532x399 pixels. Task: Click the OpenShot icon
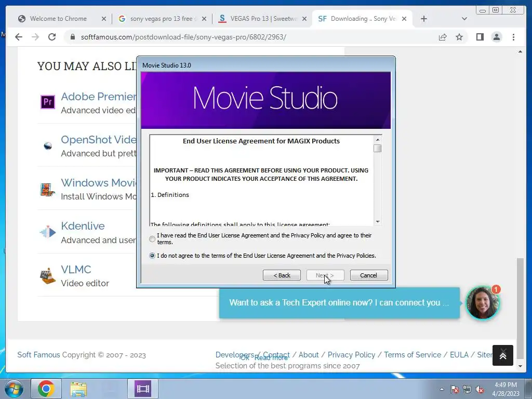48,146
